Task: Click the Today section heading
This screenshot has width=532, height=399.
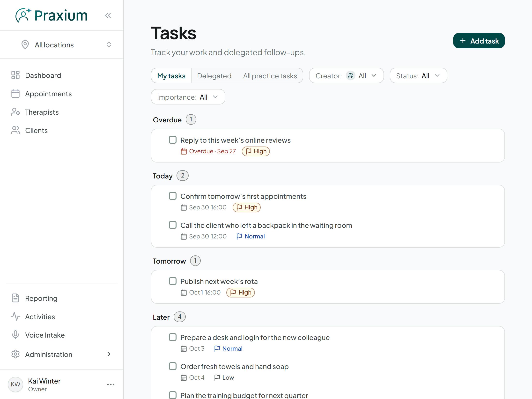Action: (163, 176)
